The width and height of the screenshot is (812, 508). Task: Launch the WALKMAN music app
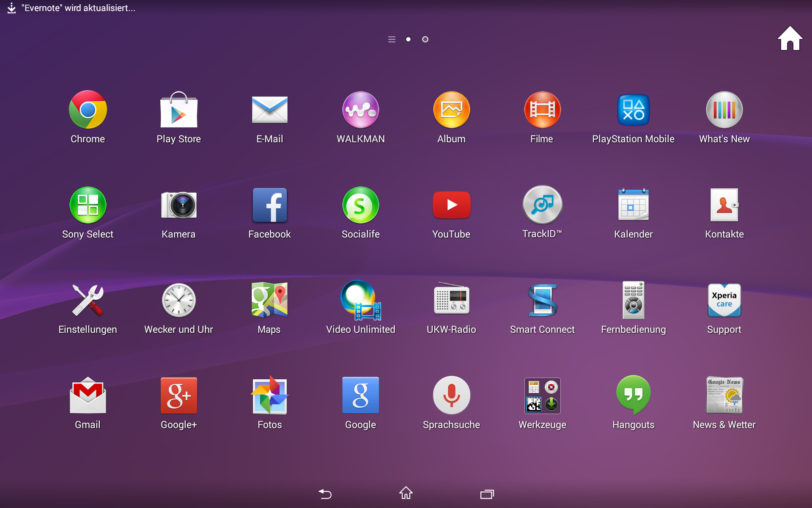(360, 110)
